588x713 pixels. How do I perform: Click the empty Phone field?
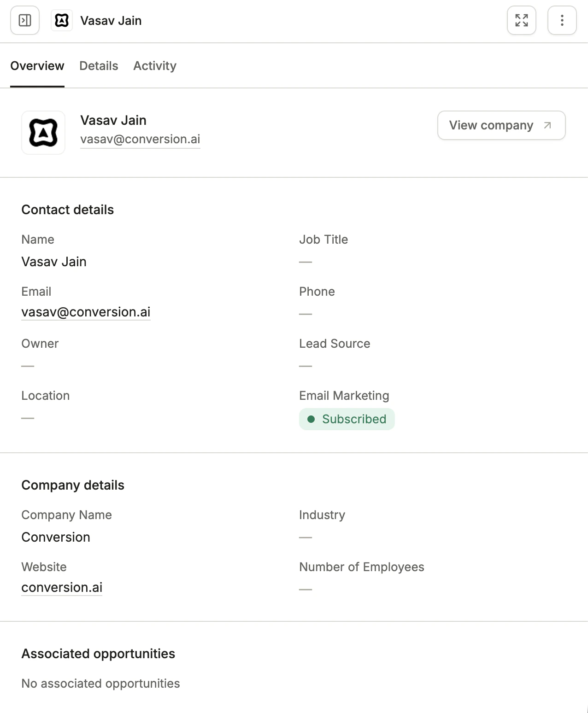tap(306, 313)
